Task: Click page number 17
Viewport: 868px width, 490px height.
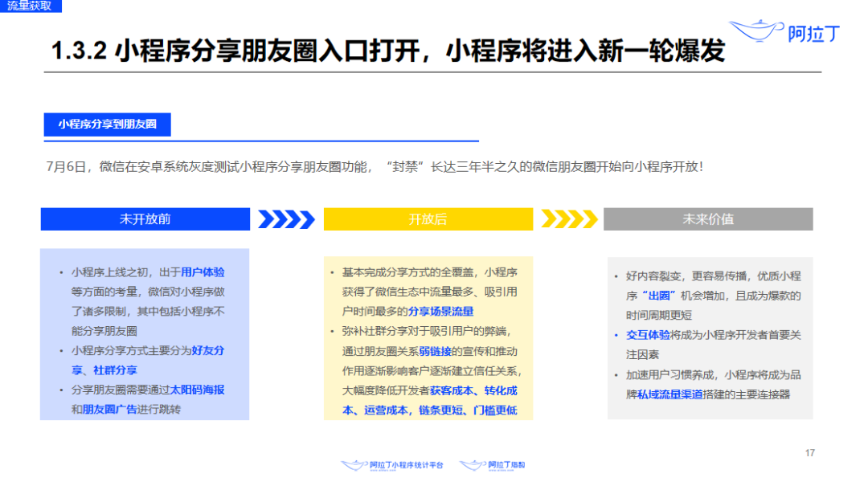Action: point(809,453)
